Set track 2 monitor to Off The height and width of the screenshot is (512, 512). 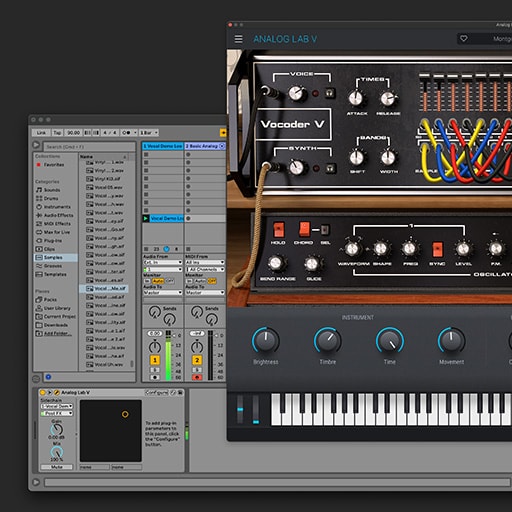pos(212,281)
